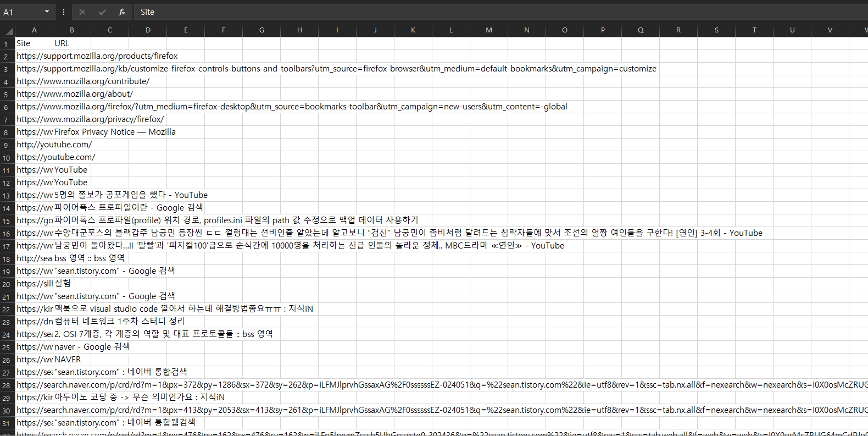Click the formula bar containing Site

point(500,12)
